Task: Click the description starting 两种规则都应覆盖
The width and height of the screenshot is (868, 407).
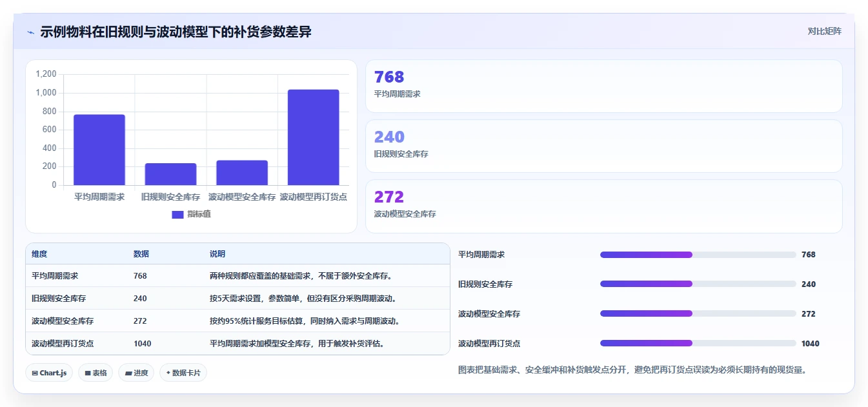Action: coord(303,275)
